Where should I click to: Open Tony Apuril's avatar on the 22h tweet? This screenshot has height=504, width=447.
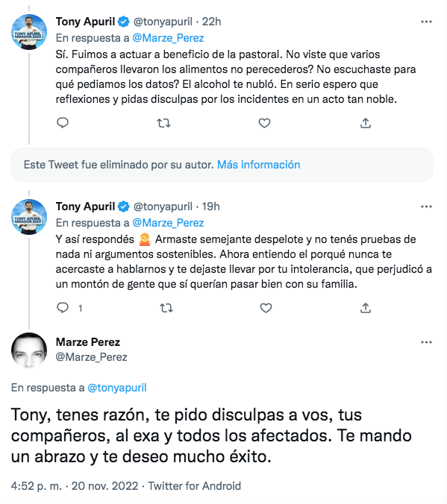[x=29, y=32]
